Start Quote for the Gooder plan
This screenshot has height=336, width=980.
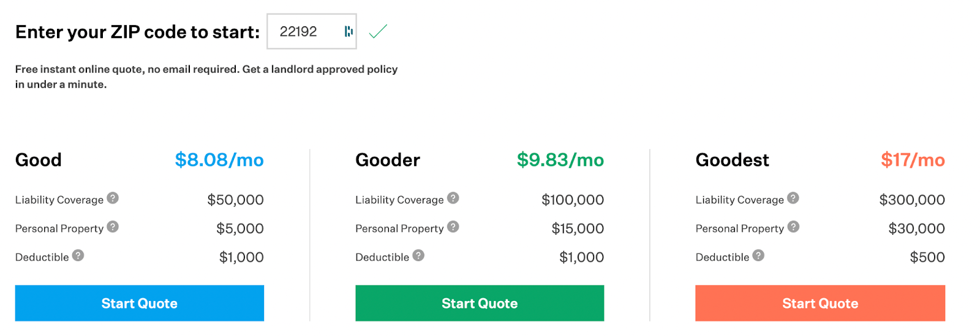pyautogui.click(x=480, y=303)
